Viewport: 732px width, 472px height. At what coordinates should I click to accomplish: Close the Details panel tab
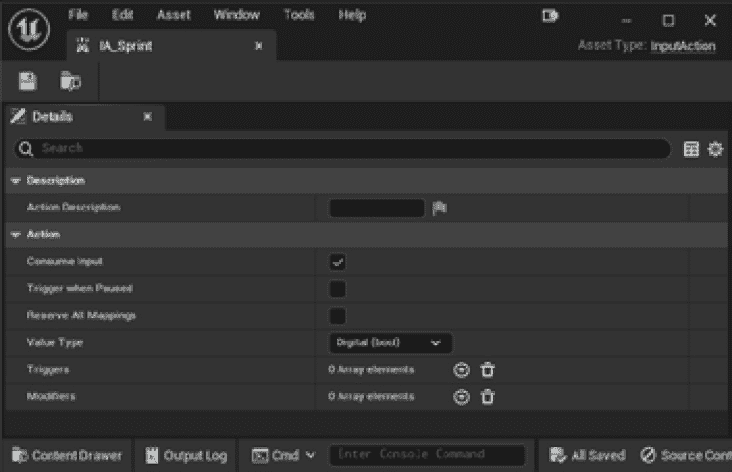(x=148, y=117)
